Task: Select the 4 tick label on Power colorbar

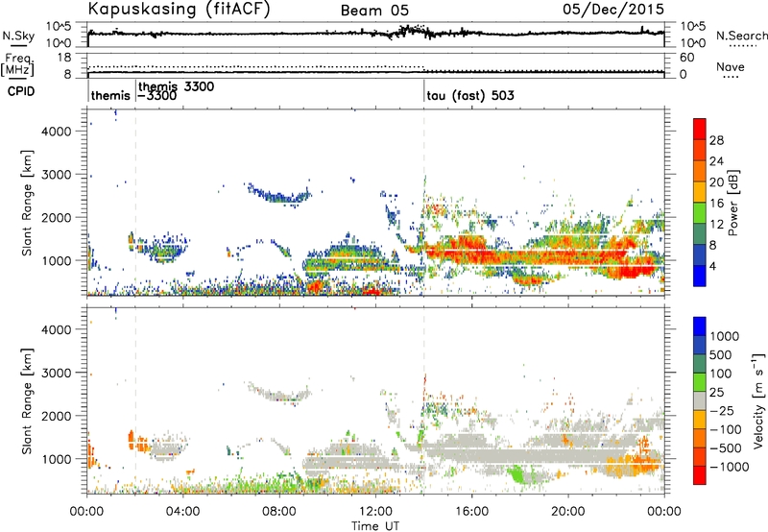Action: pyautogui.click(x=713, y=266)
